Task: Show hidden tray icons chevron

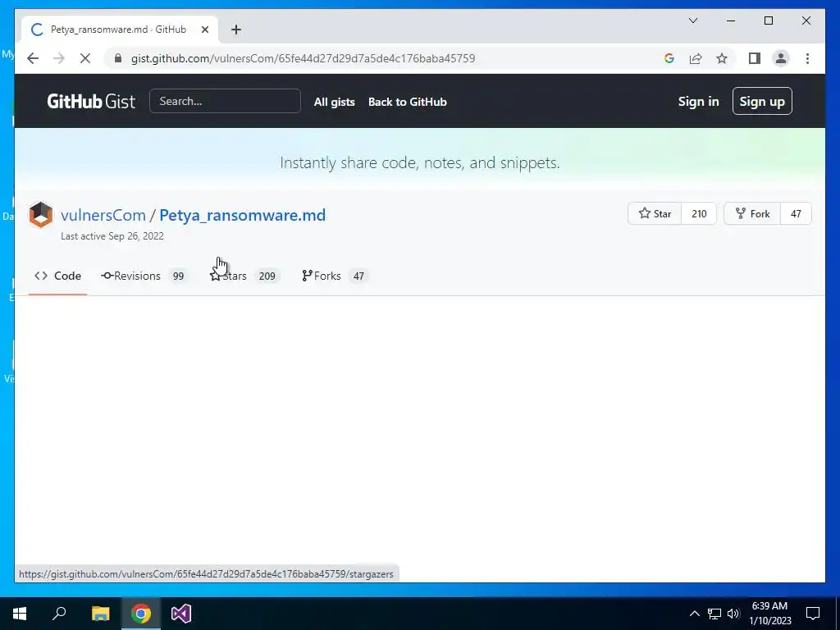Action: tap(694, 614)
